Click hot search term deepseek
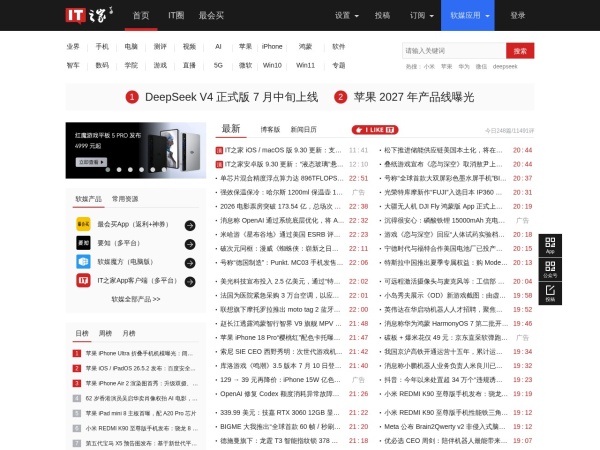Viewport: 600px width, 450px height. point(505,67)
